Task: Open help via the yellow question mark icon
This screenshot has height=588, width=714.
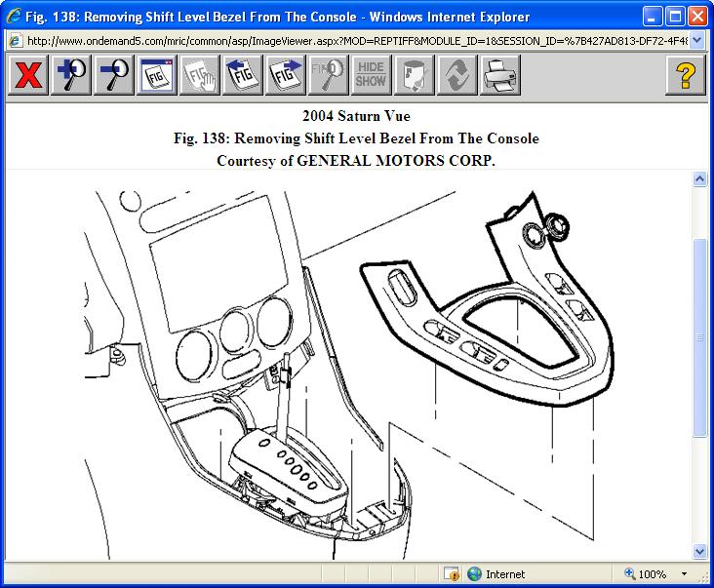Action: tap(686, 75)
